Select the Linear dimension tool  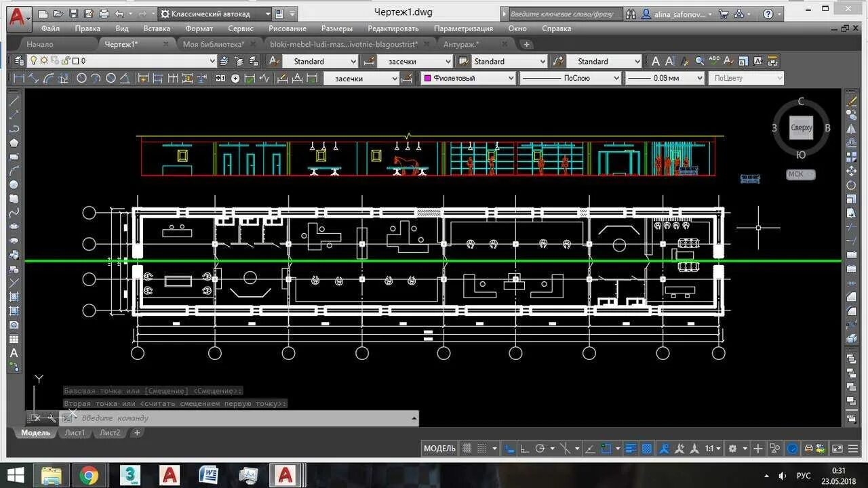[18, 78]
